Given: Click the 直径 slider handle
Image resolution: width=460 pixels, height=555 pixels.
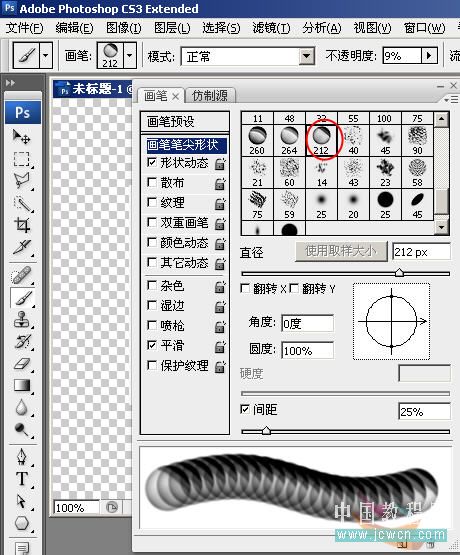Looking at the screenshot, I should (x=399, y=272).
